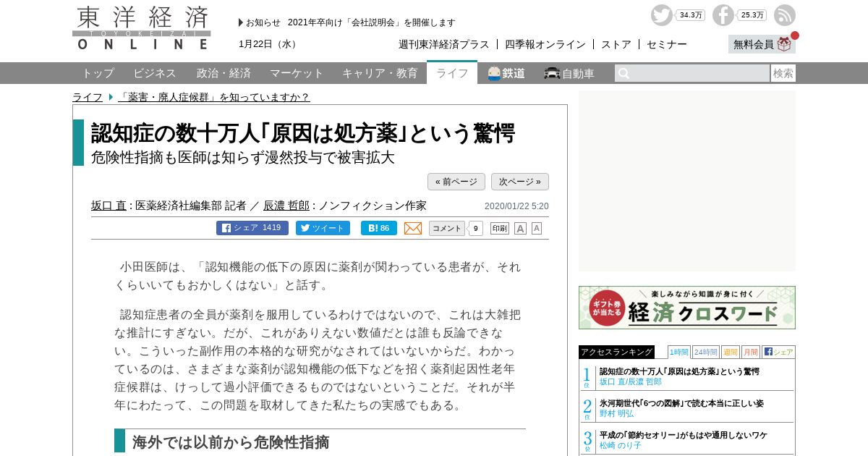The image size is (868, 456).
Task: Click ranking author 坂口 直/辰濃 哲郎
Action: pos(631,381)
